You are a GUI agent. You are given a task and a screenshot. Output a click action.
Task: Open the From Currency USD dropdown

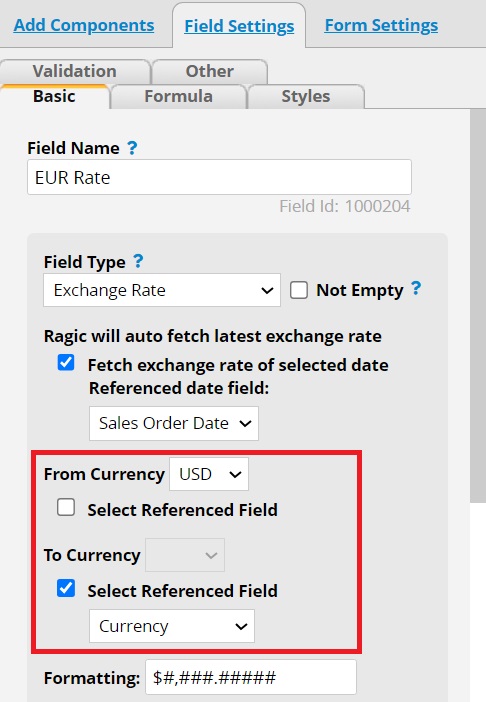209,474
